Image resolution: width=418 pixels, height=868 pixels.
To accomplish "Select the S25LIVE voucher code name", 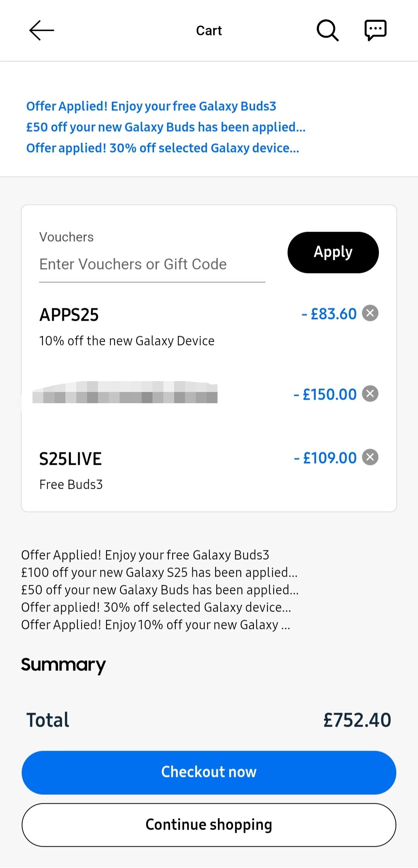I will coord(70,459).
